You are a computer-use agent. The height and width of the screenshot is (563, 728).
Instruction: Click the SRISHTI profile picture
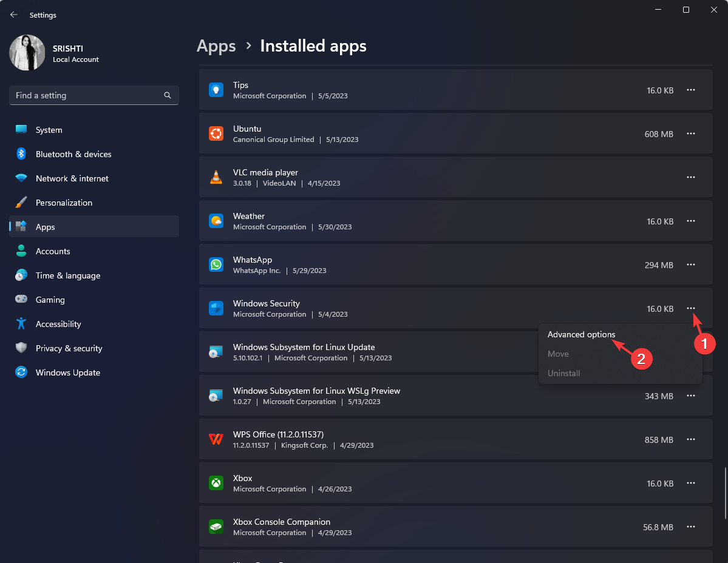click(x=27, y=53)
